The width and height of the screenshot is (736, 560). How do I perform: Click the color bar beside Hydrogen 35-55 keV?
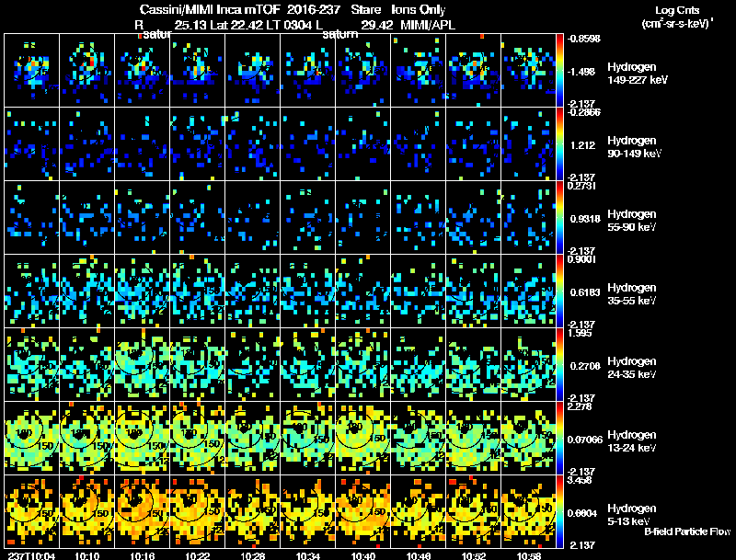(559, 291)
